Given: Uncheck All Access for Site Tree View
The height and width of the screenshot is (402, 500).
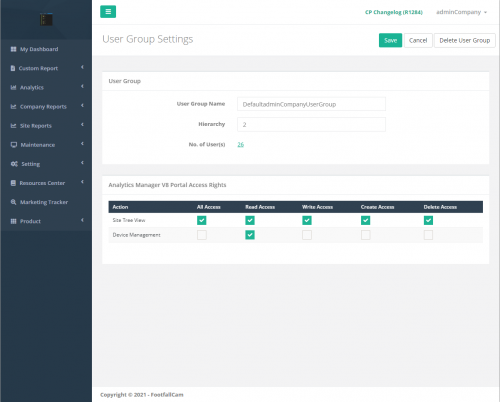Looking at the screenshot, I should tap(202, 220).
